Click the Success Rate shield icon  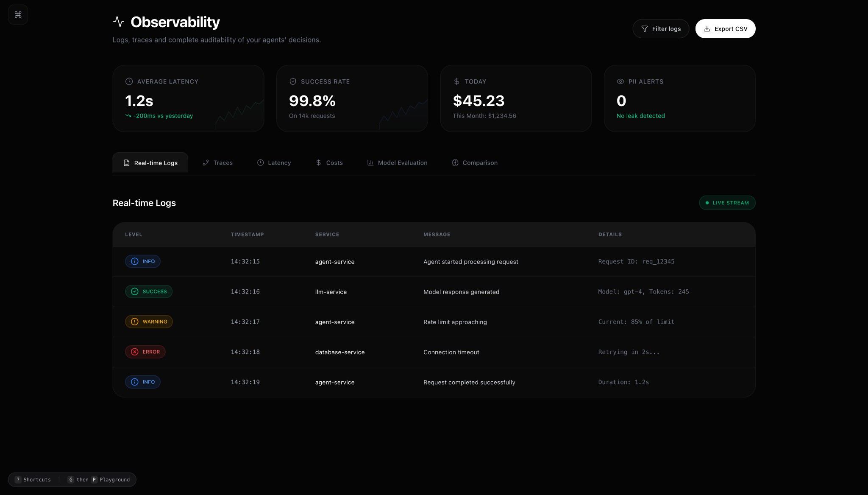(292, 81)
